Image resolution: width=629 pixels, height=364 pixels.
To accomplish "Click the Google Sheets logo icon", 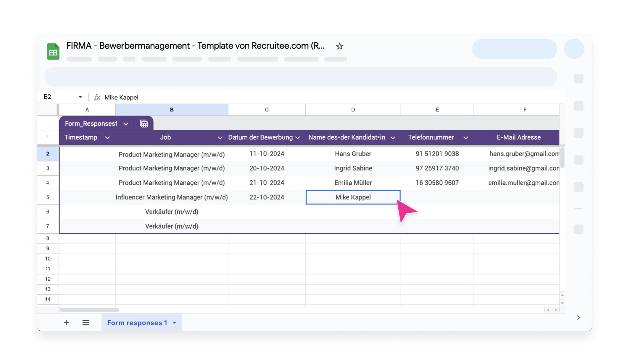I will 54,51.
